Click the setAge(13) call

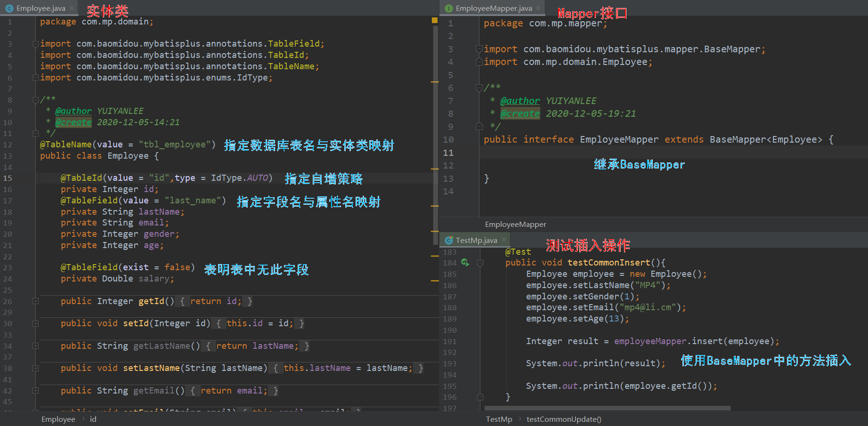click(577, 319)
